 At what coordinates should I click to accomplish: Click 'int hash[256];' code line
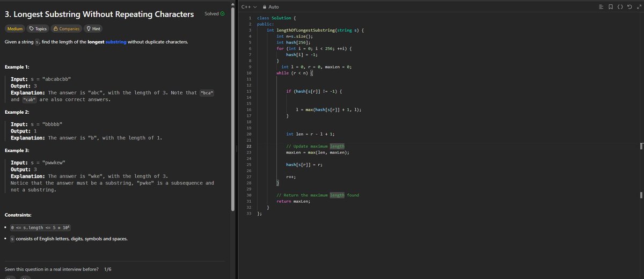[x=293, y=42]
